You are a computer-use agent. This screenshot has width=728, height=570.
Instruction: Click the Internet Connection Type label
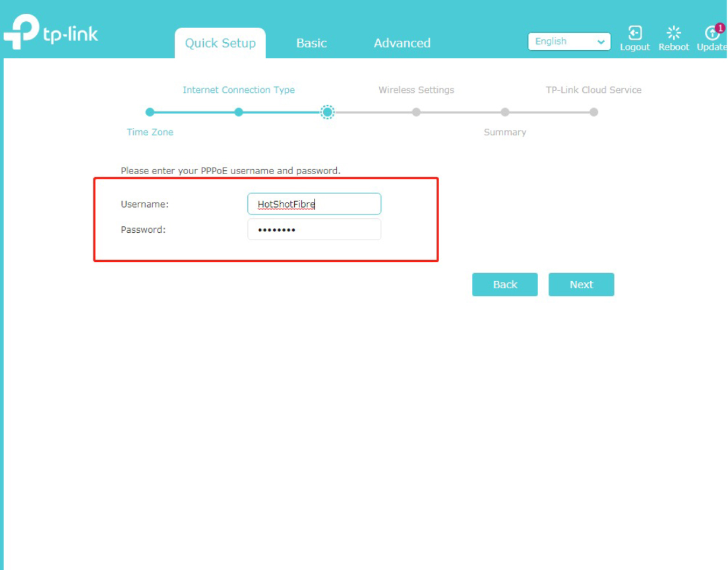[x=239, y=90]
